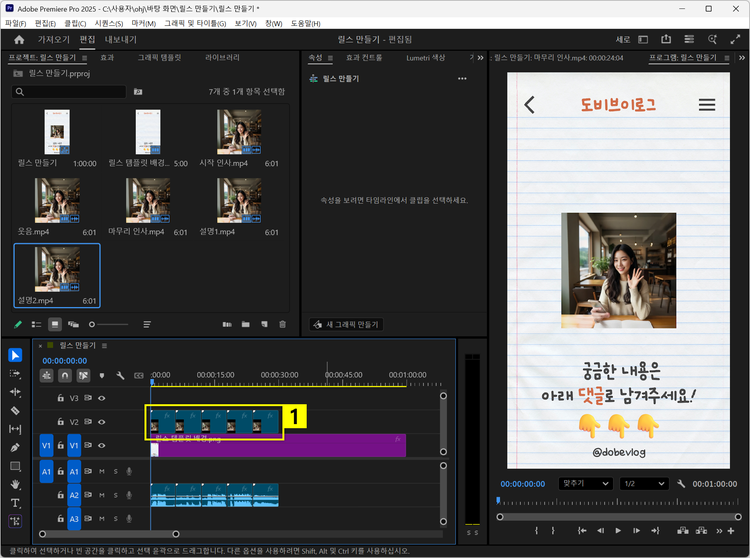
Task: Open timeline display settings wrench
Action: 120,376
